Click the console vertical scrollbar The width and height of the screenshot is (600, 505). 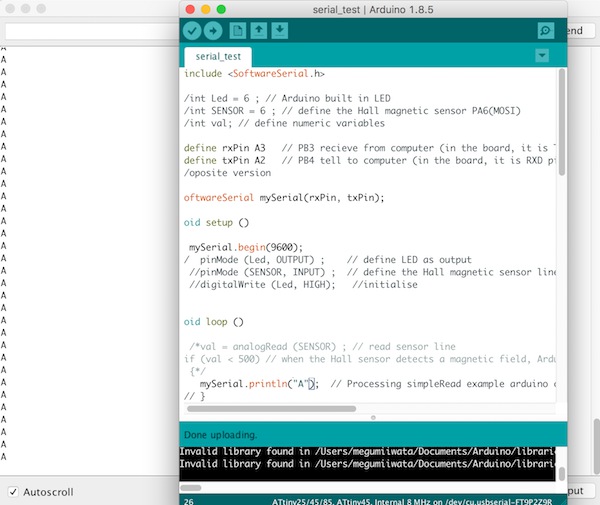[x=562, y=474]
